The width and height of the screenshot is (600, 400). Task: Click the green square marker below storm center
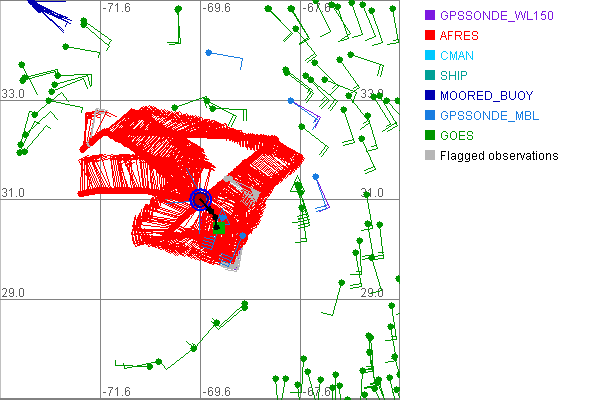tap(218, 228)
